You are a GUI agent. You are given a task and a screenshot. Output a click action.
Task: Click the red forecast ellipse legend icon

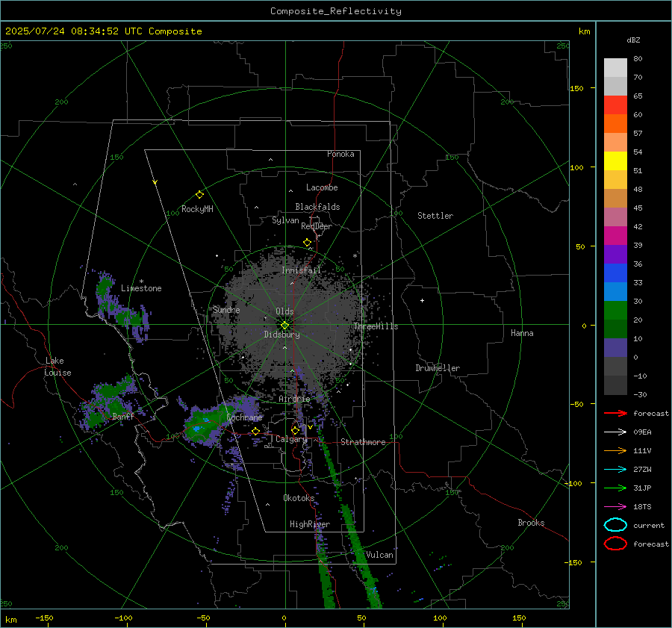(615, 544)
